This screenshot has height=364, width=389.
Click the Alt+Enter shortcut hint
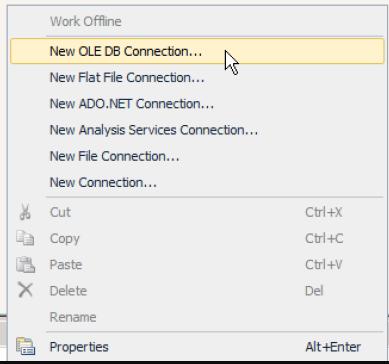(333, 347)
